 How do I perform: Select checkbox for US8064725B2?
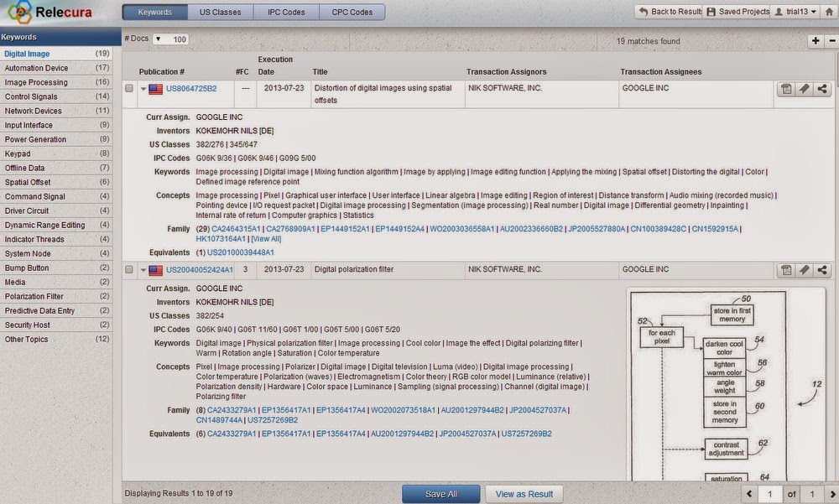pyautogui.click(x=129, y=88)
